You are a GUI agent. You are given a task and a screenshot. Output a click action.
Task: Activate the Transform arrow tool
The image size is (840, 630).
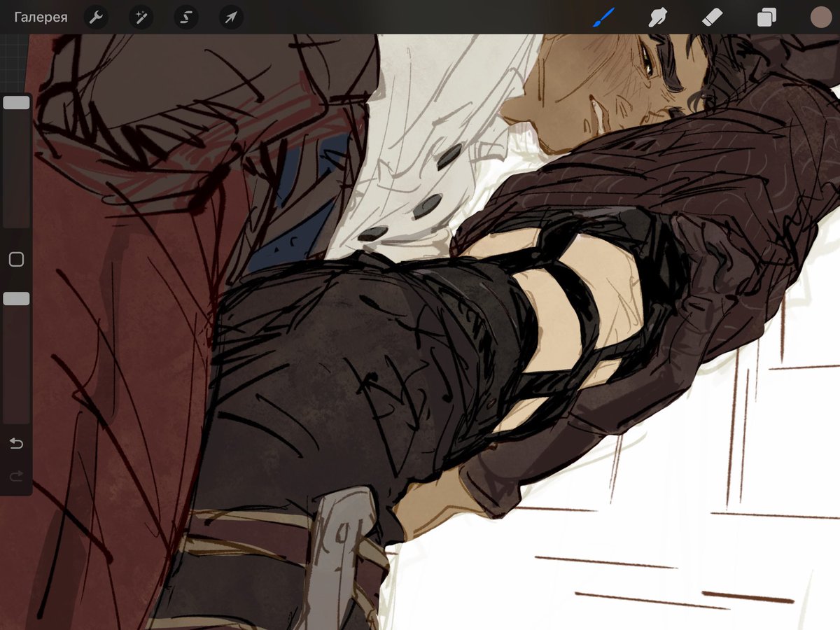(x=231, y=17)
